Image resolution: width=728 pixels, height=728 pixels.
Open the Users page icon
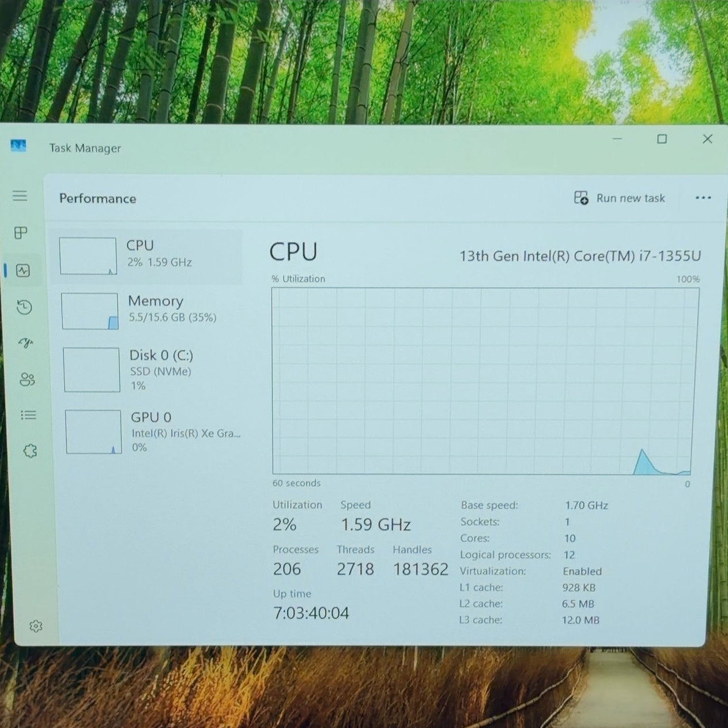click(x=27, y=379)
